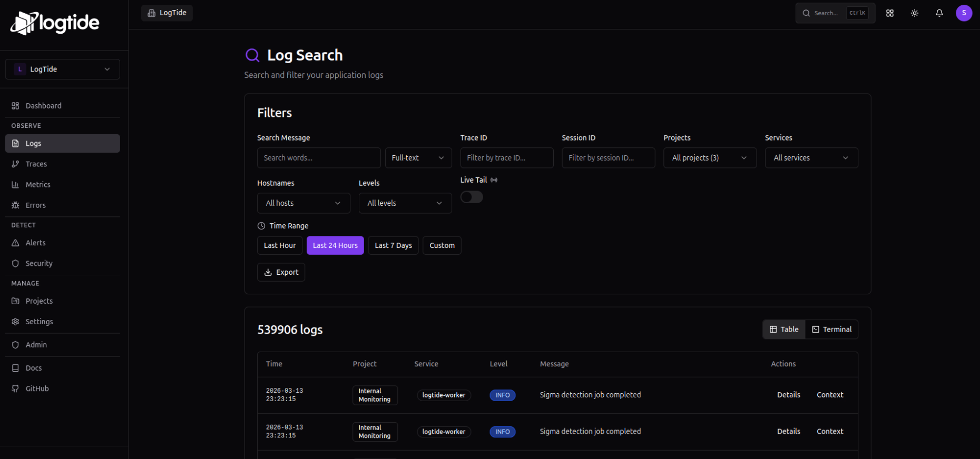This screenshot has width=980, height=459.
Task: Open Metrics page from sidebar
Action: pos(63,184)
